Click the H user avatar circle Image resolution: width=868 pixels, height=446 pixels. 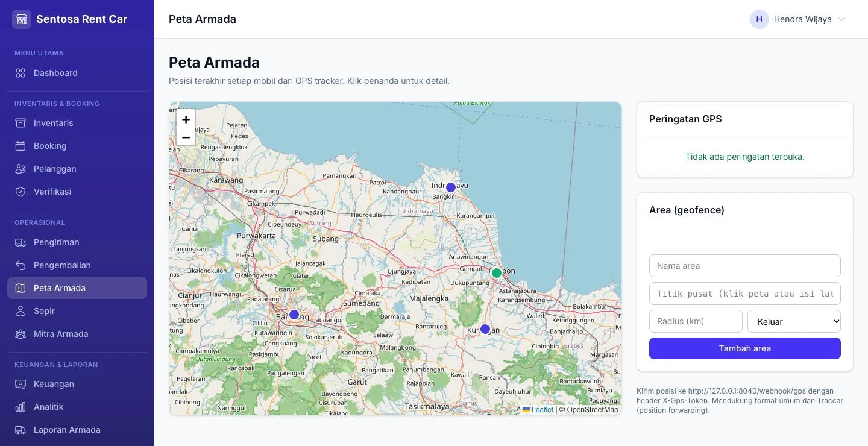(x=759, y=19)
